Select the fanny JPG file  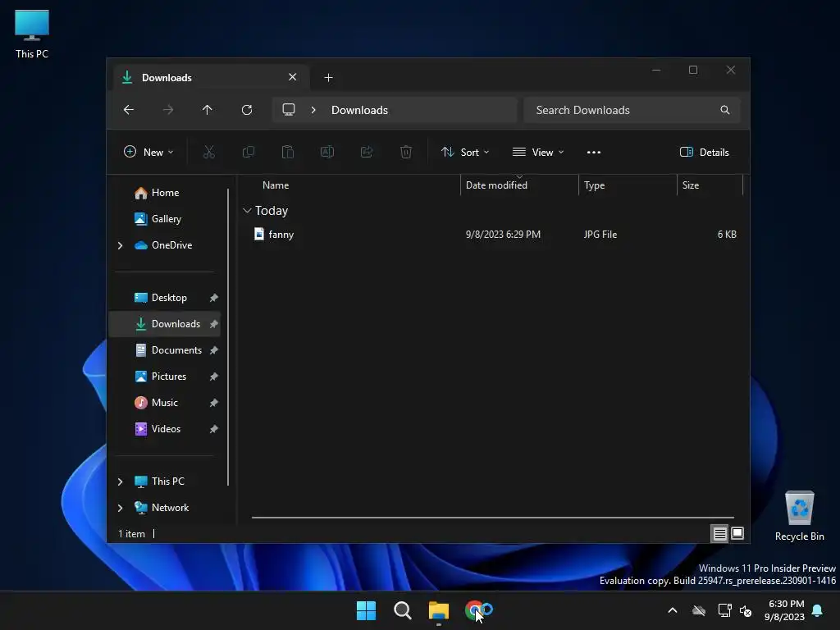click(495, 235)
